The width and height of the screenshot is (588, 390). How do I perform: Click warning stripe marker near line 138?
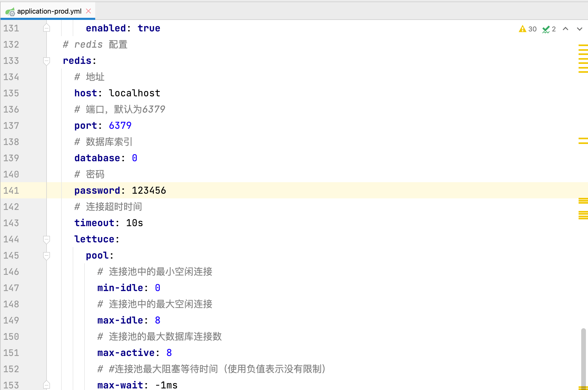pyautogui.click(x=583, y=138)
